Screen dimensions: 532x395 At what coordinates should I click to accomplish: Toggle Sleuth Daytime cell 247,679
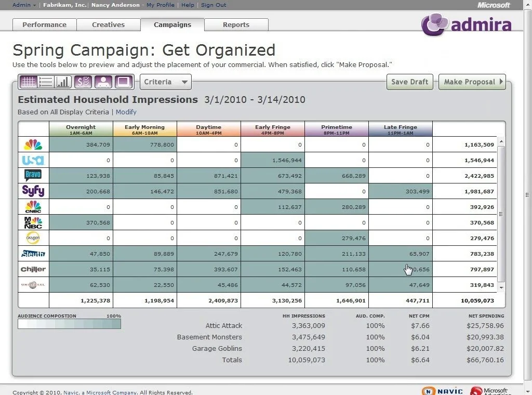[x=209, y=254]
